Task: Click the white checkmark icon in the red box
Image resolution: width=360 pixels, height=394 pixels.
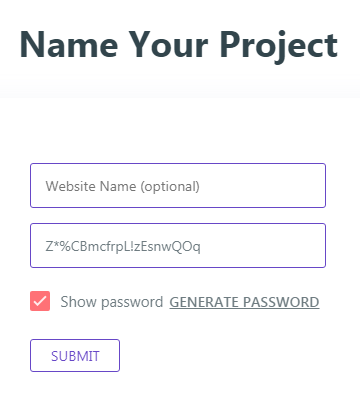Action: coord(40,301)
